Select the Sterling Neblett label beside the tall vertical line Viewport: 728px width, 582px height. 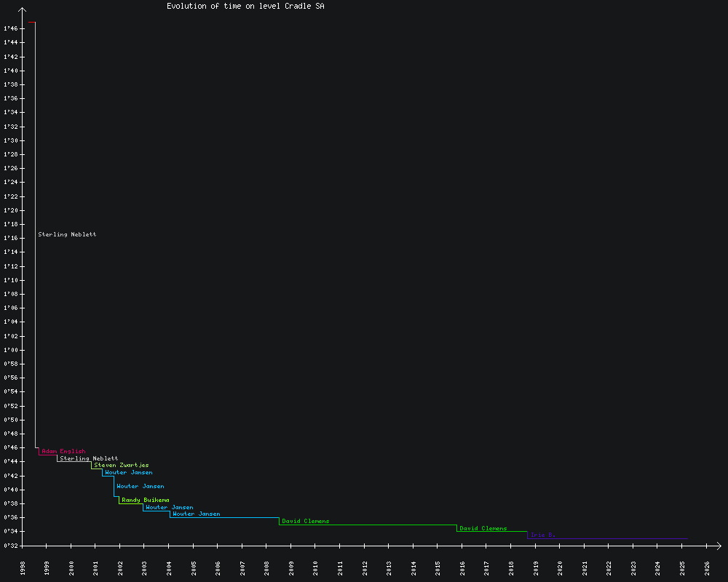[67, 234]
